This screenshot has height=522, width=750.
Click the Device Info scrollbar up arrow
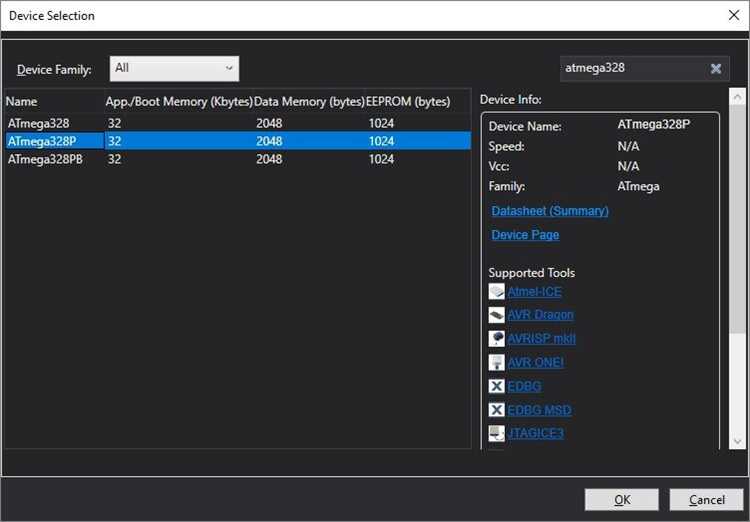coord(737,96)
